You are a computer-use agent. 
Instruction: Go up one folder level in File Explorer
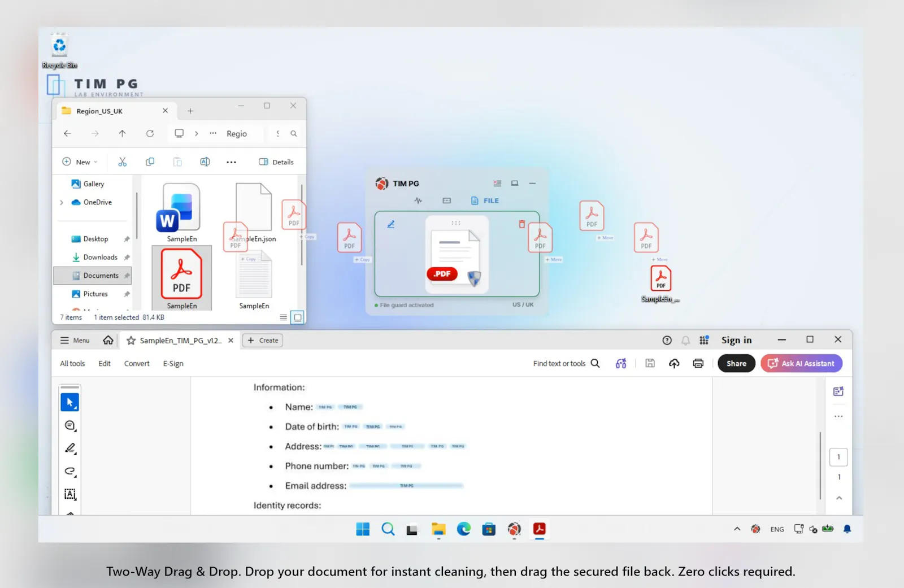122,134
